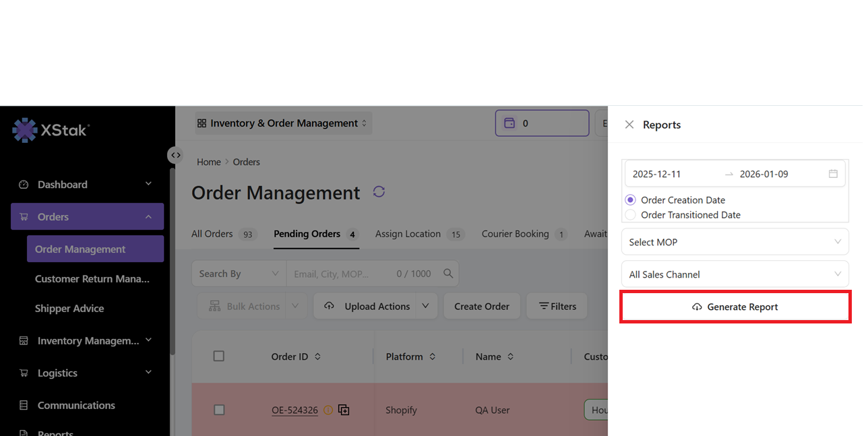Click the refresh icon beside Order Management
Viewport: 868px width, 436px height.
pyautogui.click(x=379, y=192)
